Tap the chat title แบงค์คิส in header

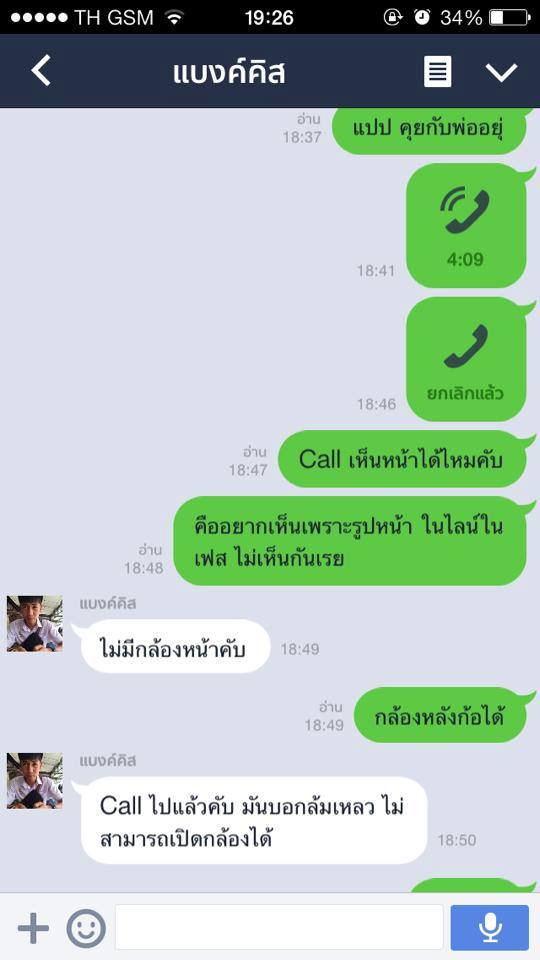coord(228,73)
